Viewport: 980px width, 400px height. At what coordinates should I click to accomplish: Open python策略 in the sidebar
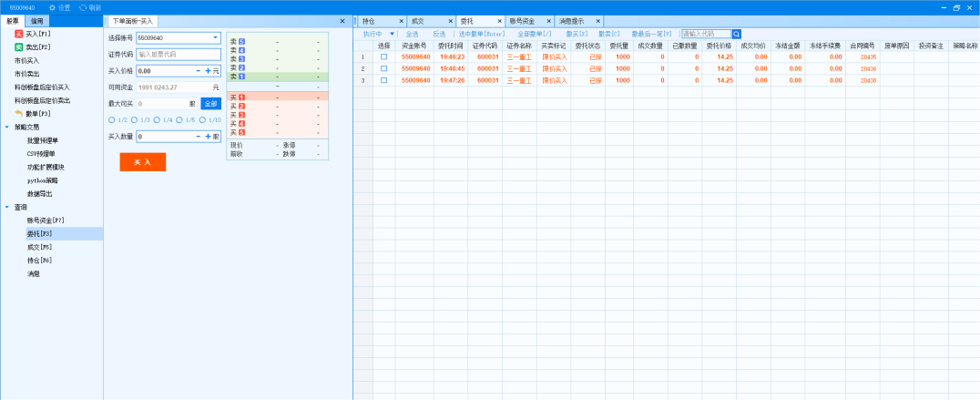[x=43, y=180]
